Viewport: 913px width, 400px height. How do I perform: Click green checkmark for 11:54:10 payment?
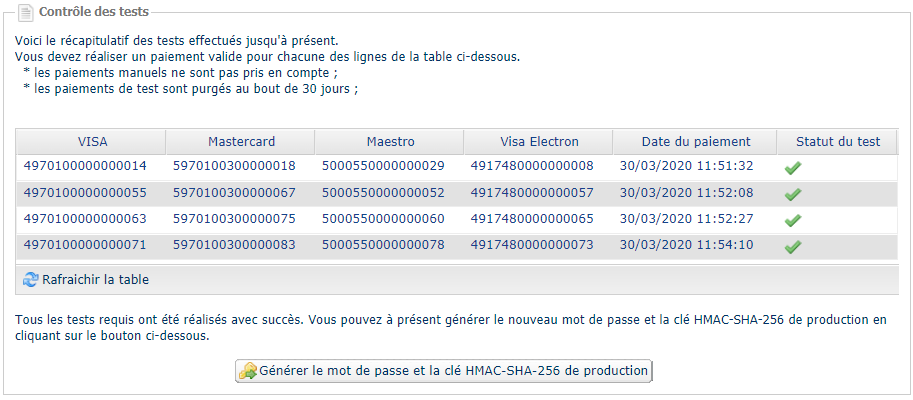coord(792,247)
